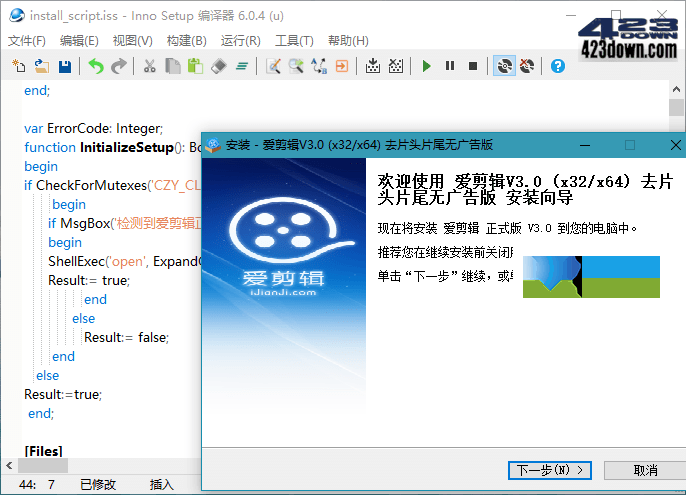Viewport: 686px width, 495px height.
Task: Click the 'Result:= true;' indented line
Action: coord(89,280)
